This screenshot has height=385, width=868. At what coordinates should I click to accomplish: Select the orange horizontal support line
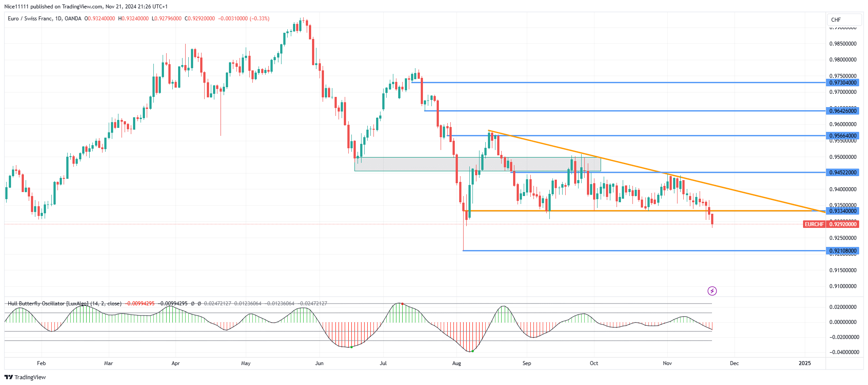(x=644, y=211)
